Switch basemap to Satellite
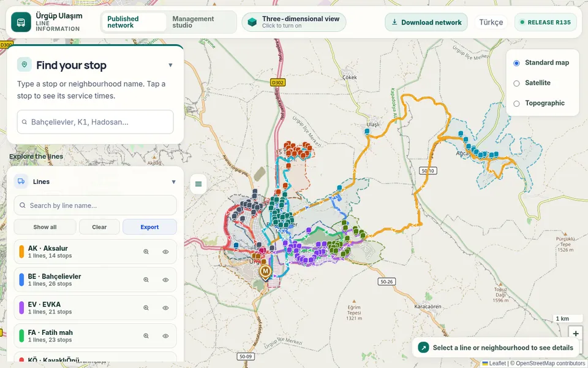The image size is (588, 368). click(516, 83)
